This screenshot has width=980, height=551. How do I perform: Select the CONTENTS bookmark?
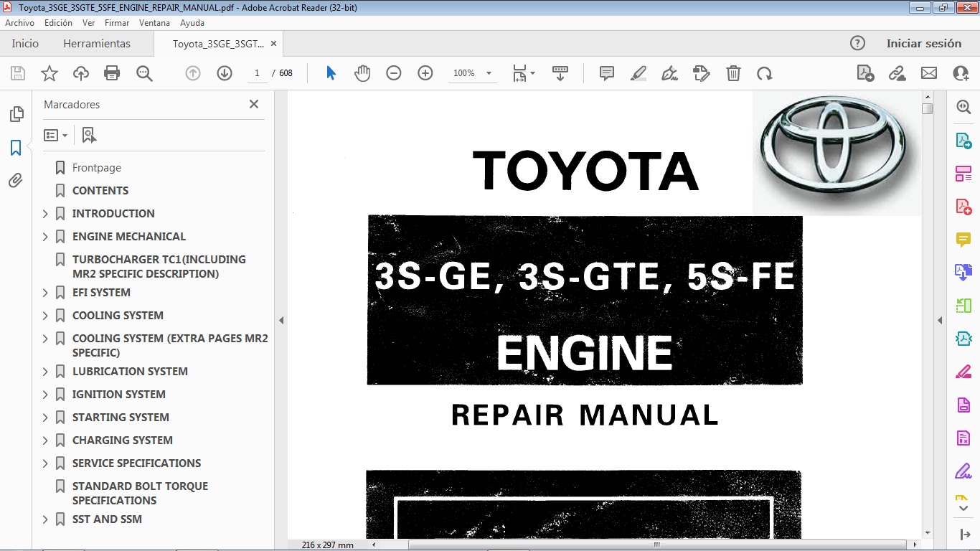[x=100, y=190]
